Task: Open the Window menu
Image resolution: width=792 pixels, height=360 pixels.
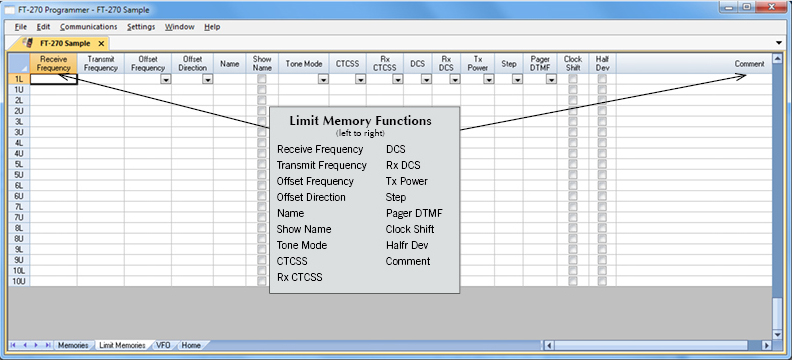Action: pos(179,27)
